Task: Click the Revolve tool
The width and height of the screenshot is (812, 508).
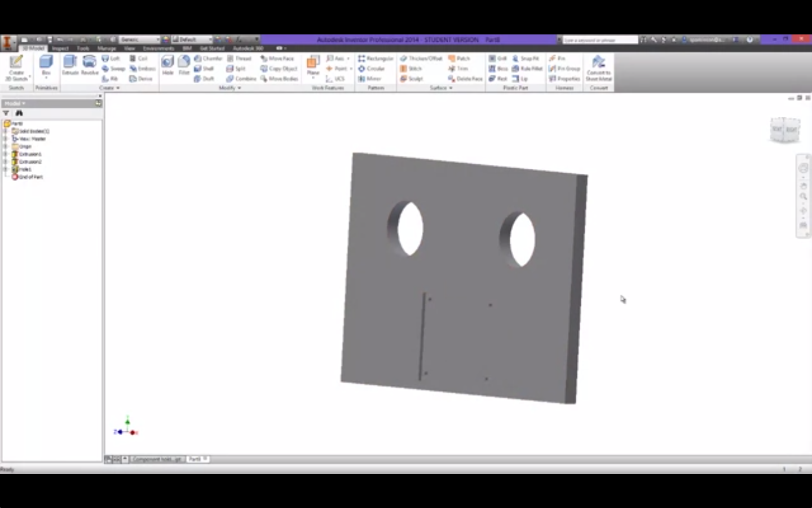Action: click(x=89, y=66)
